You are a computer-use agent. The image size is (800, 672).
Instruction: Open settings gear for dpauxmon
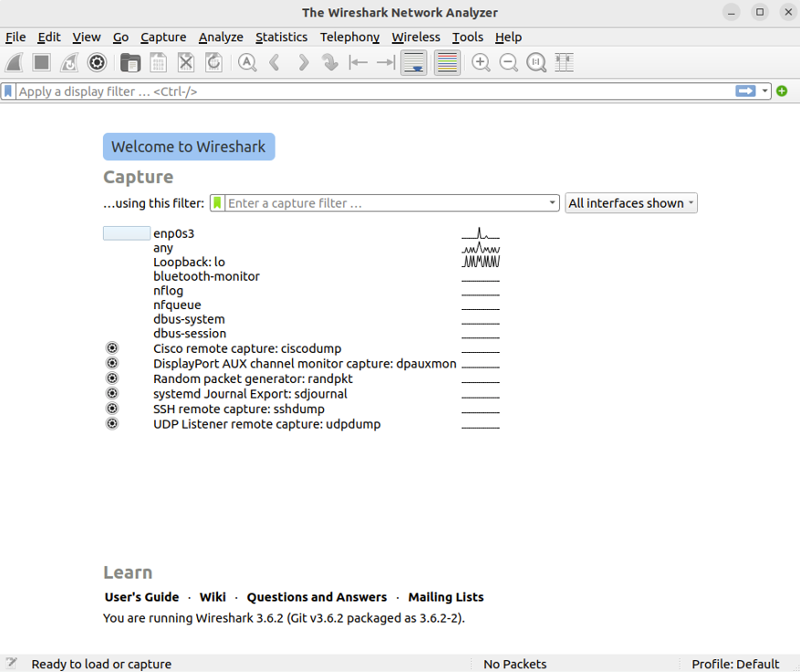(112, 363)
